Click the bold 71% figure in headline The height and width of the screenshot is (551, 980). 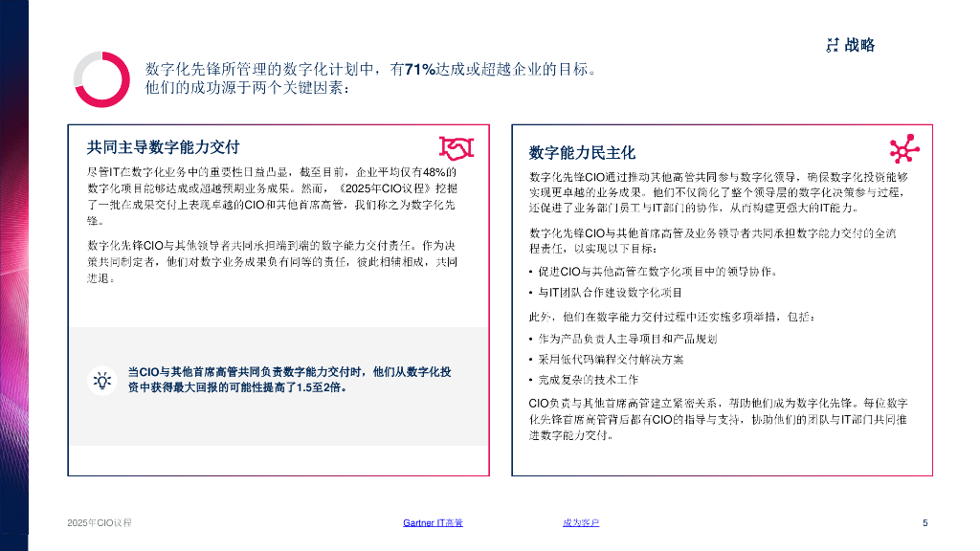(x=420, y=69)
